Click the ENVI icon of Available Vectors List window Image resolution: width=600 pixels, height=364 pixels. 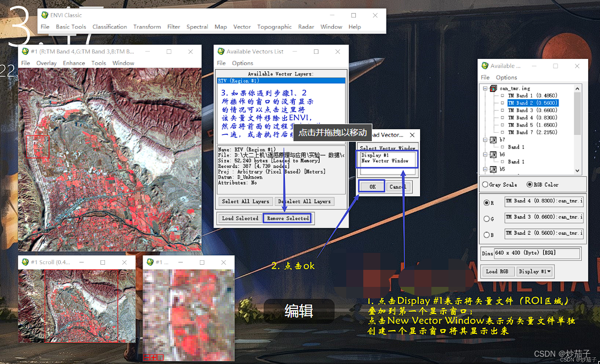point(221,51)
